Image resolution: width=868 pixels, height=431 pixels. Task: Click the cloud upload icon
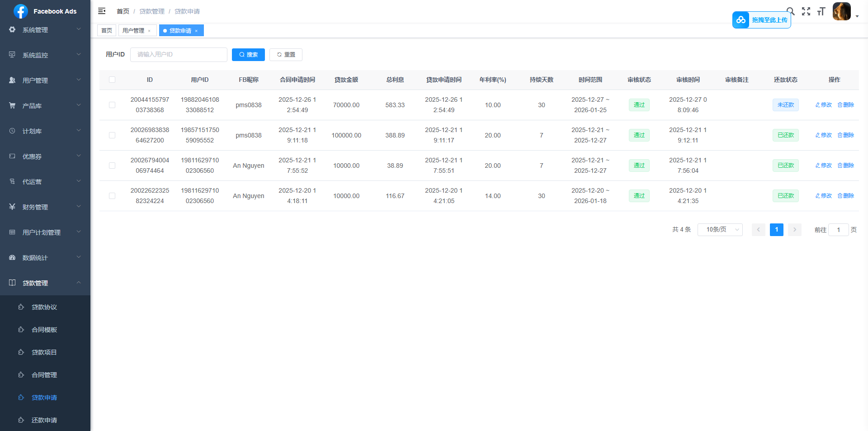tap(741, 20)
